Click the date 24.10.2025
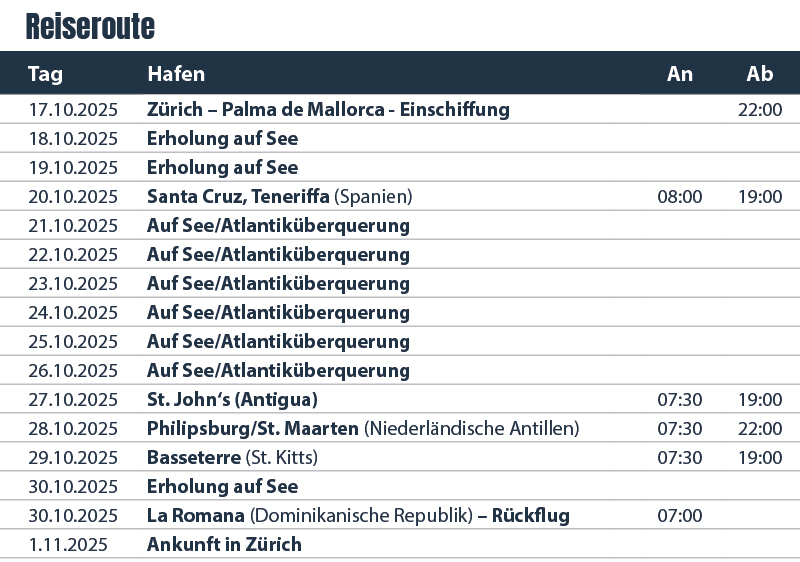 (73, 313)
